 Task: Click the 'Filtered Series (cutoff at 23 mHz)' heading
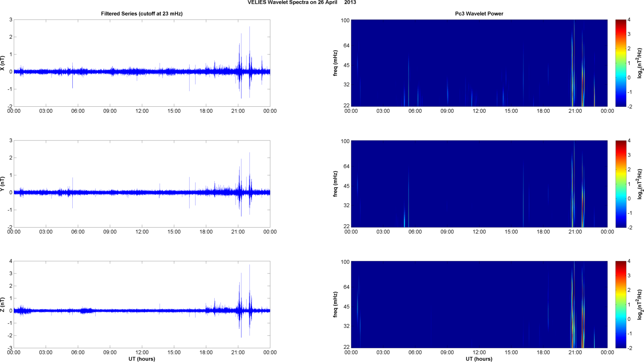(x=142, y=14)
